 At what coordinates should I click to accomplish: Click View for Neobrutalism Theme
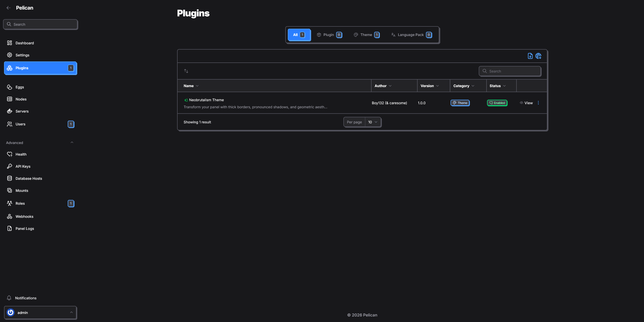coord(526,103)
